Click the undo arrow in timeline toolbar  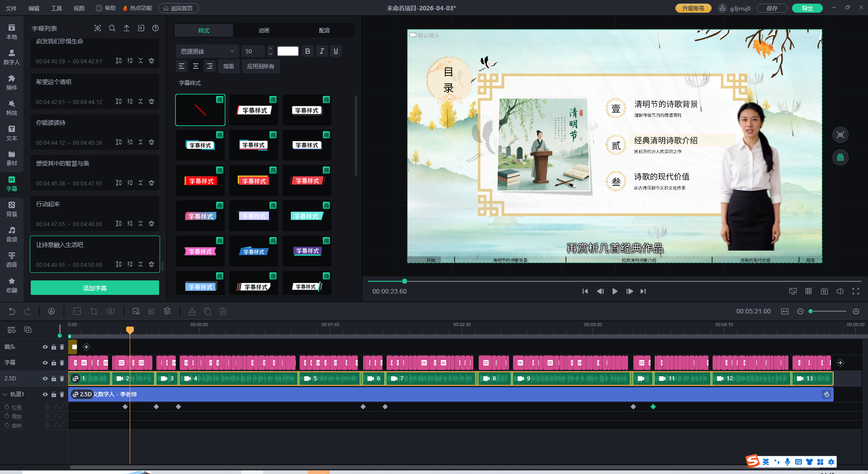[x=12, y=311]
